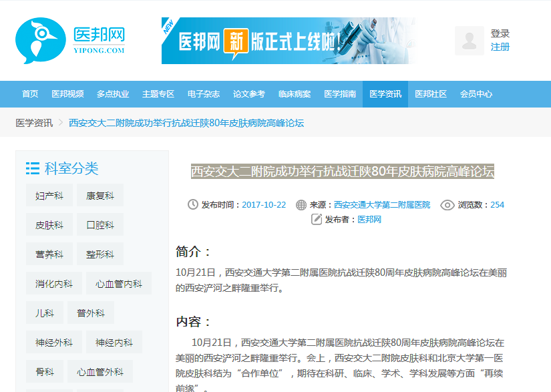Go to 临床病案 in navigation bar
551x392 pixels.
(x=295, y=94)
